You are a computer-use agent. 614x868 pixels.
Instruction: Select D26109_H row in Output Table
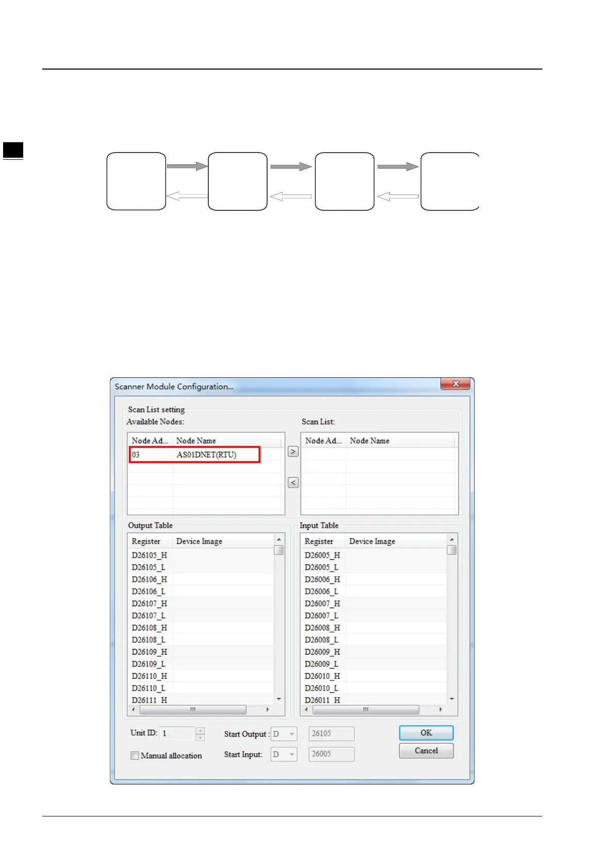(201, 652)
